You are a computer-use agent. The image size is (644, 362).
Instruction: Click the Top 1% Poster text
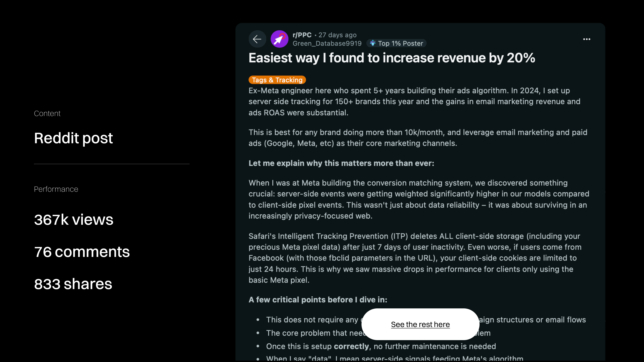(400, 44)
